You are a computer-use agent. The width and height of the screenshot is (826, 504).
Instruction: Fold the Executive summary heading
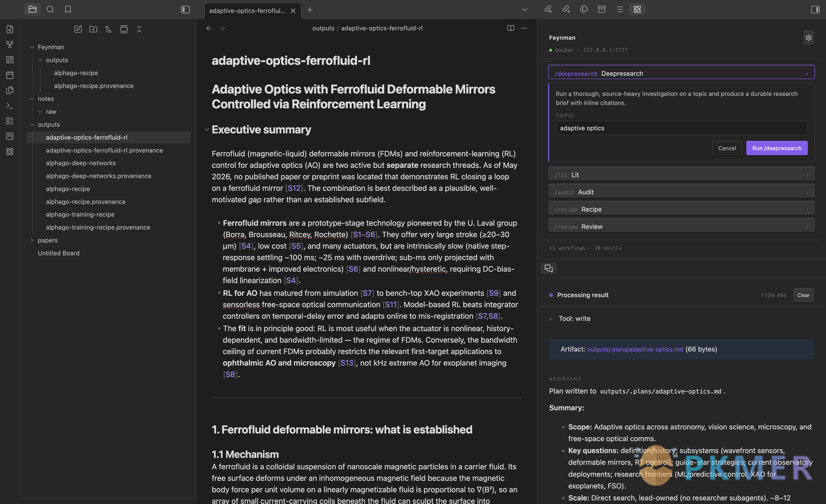[x=207, y=130]
